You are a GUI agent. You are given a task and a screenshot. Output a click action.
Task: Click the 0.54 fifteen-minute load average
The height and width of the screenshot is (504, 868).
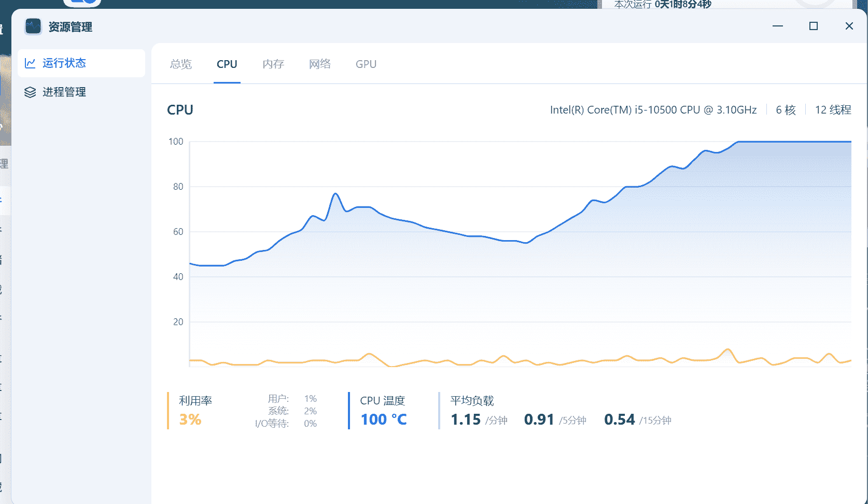(x=619, y=419)
